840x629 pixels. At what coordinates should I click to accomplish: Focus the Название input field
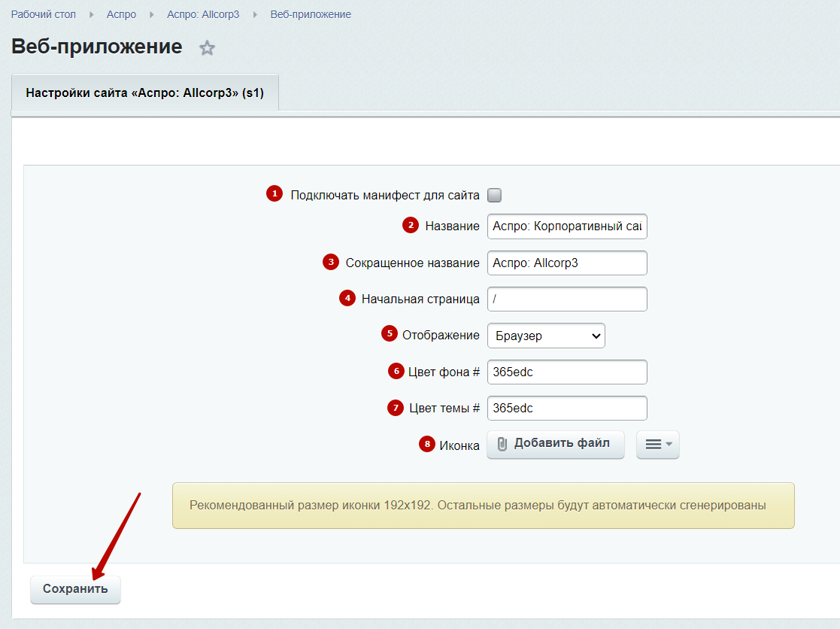567,226
